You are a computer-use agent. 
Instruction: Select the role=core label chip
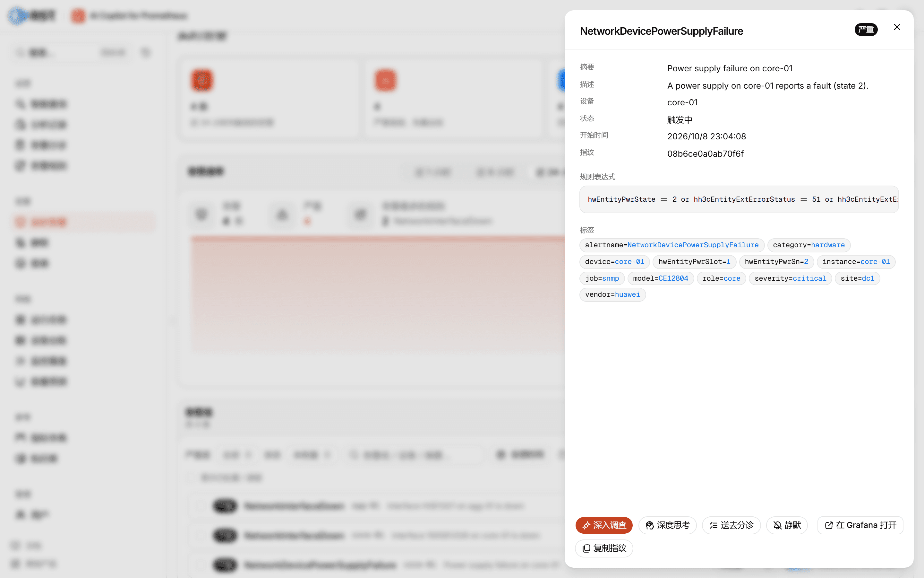pos(721,278)
